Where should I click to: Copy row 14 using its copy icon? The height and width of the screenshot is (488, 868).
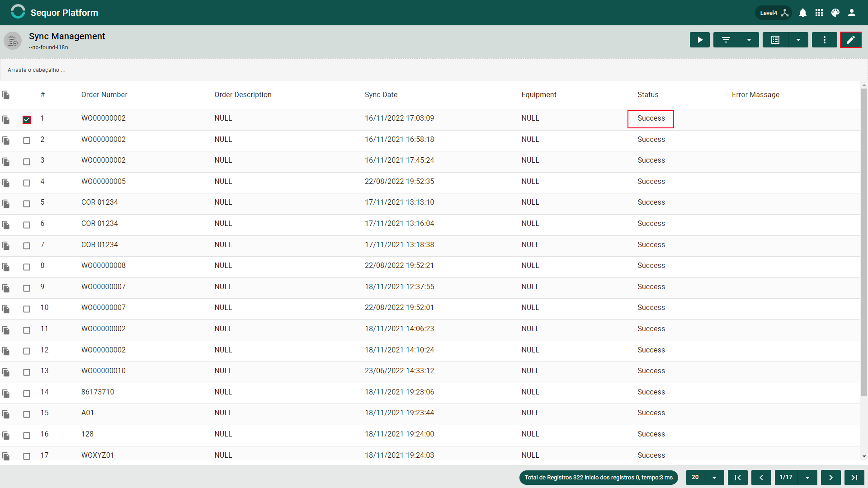[x=6, y=394]
